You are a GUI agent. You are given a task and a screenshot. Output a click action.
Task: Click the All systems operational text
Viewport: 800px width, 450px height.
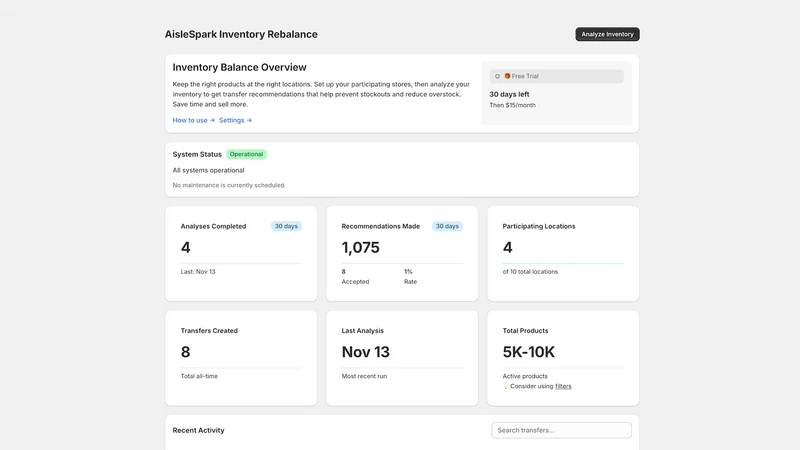208,170
